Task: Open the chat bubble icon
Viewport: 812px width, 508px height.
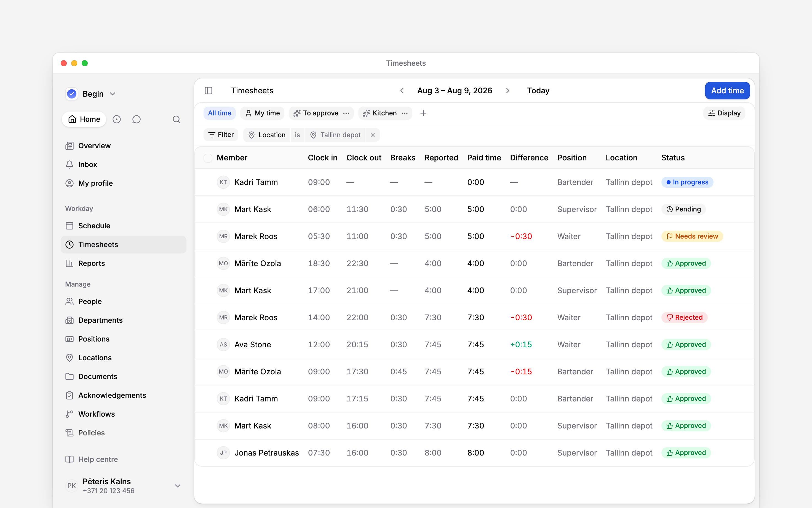Action: 136,119
